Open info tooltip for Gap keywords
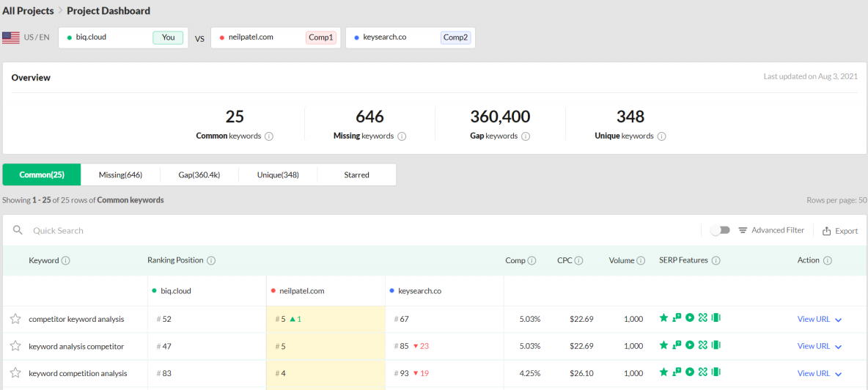The image size is (868, 390). pyautogui.click(x=526, y=136)
